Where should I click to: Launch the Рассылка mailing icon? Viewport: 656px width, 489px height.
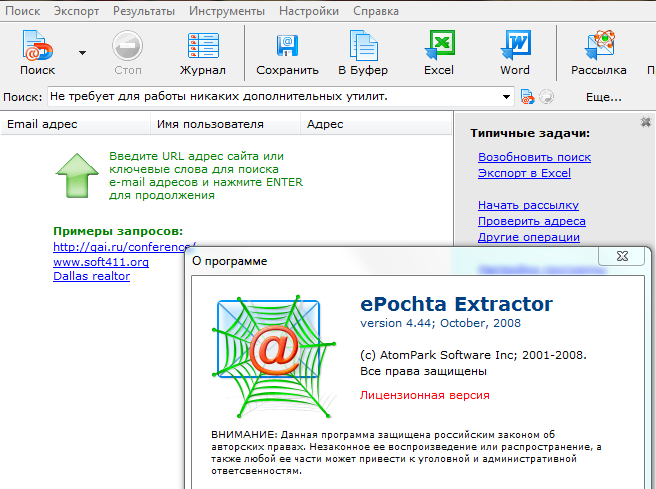click(x=599, y=52)
